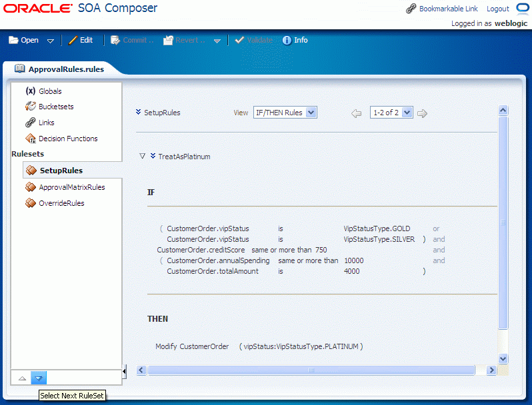Screen dimensions: 532x405
Task: Click Select Next RuleSet down arrow
Action: pyautogui.click(x=39, y=378)
